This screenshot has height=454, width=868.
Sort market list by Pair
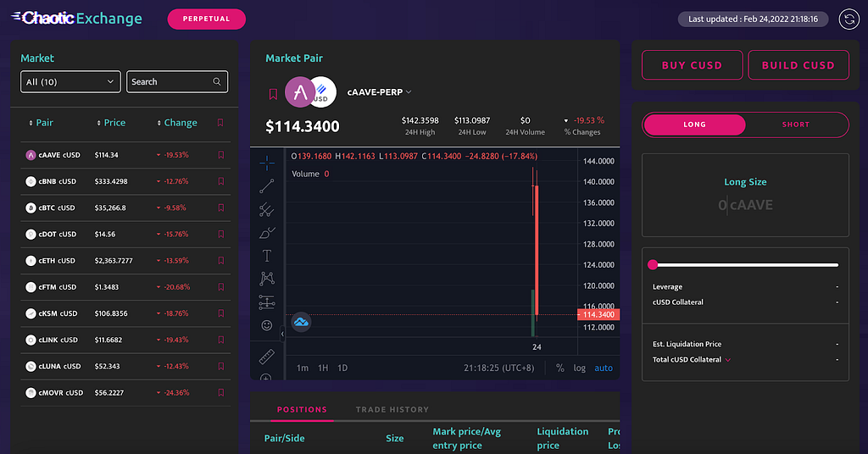pos(41,123)
